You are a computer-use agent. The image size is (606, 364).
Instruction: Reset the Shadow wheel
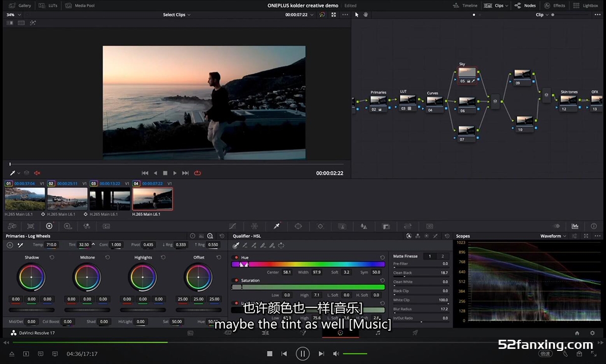(x=52, y=257)
